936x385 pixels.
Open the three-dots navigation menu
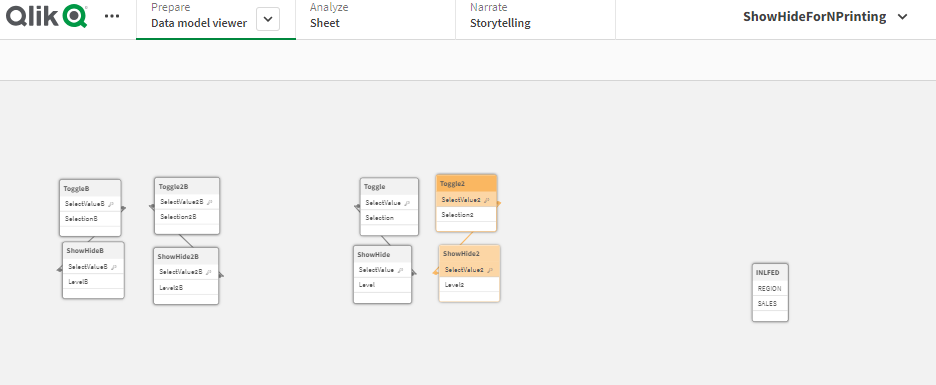coord(112,16)
